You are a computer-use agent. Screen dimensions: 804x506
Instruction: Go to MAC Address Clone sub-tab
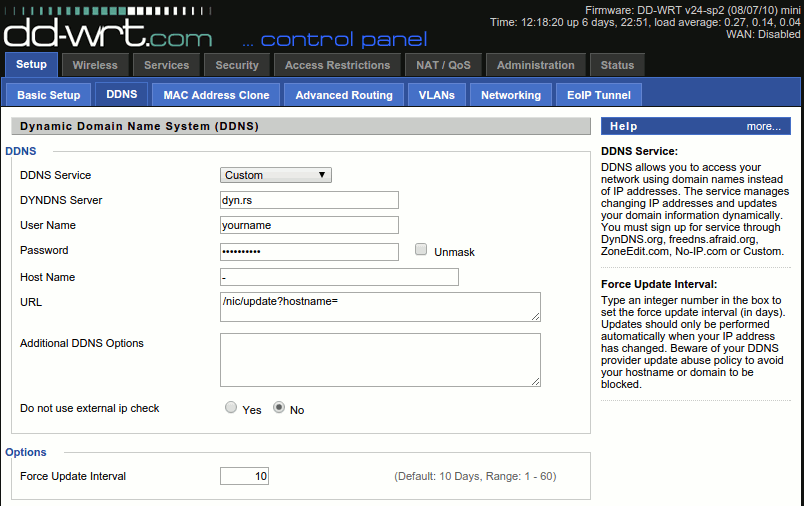click(216, 95)
